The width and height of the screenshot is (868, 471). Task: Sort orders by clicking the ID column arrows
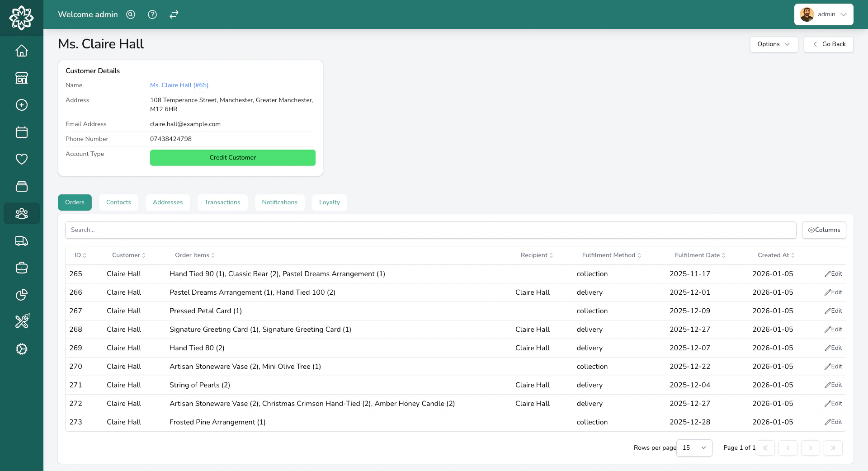click(x=85, y=255)
